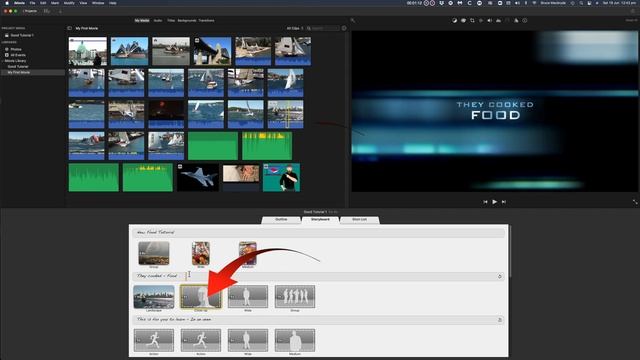Select the Audio browser tab
This screenshot has height=360, width=640.
pyautogui.click(x=158, y=20)
